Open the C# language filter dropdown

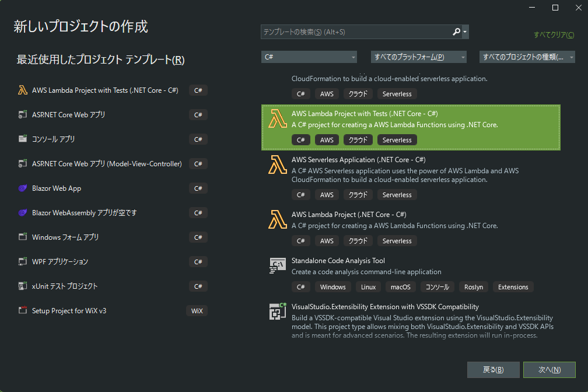(309, 57)
